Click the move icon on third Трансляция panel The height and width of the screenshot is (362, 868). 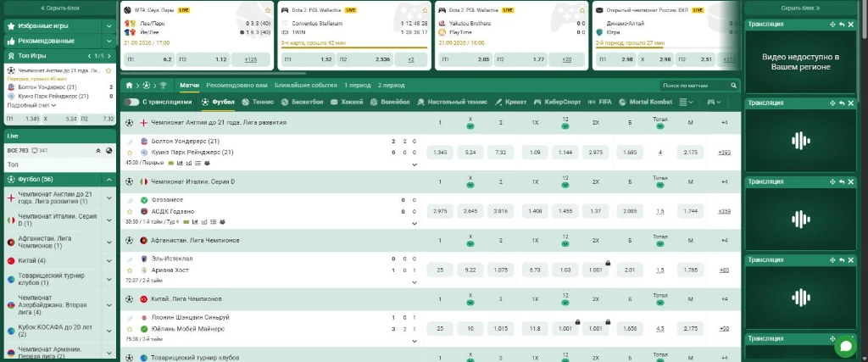832,181
